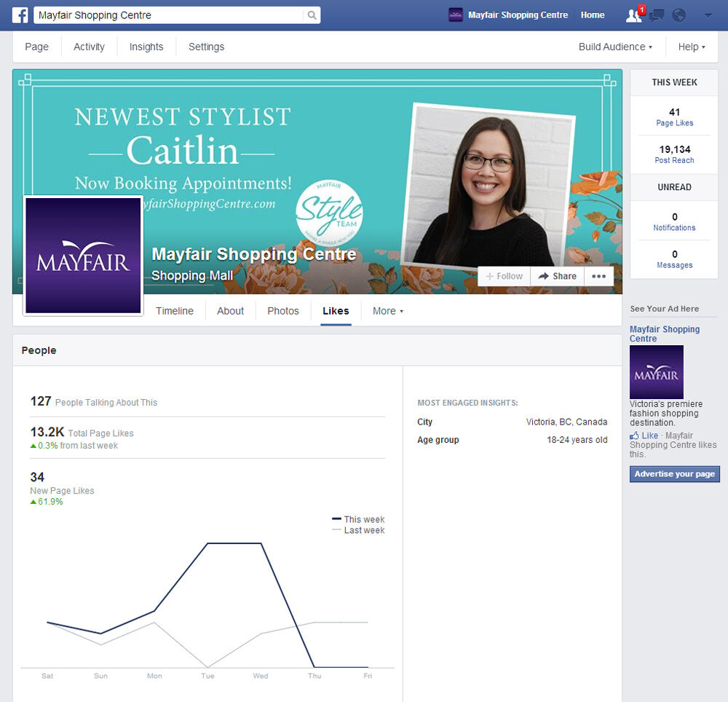The width and height of the screenshot is (728, 702).
Task: Click the 'Sat' label on chart axis
Action: click(47, 676)
